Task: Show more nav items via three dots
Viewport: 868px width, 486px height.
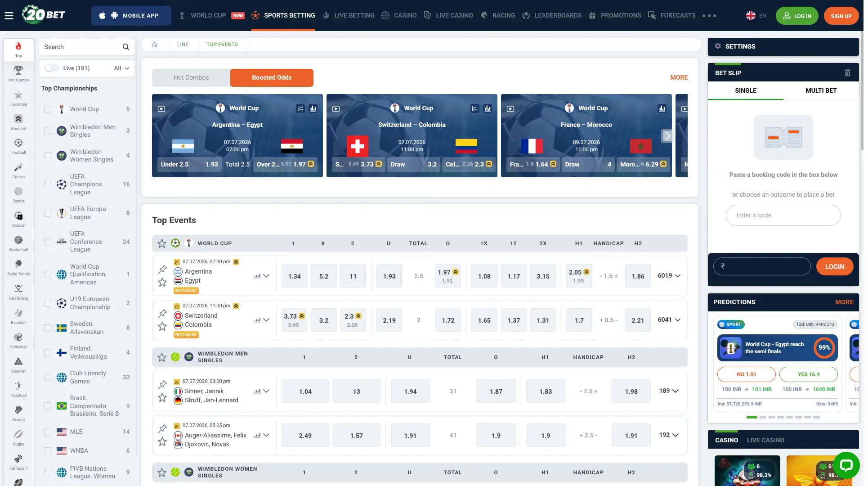Action: 709,16
